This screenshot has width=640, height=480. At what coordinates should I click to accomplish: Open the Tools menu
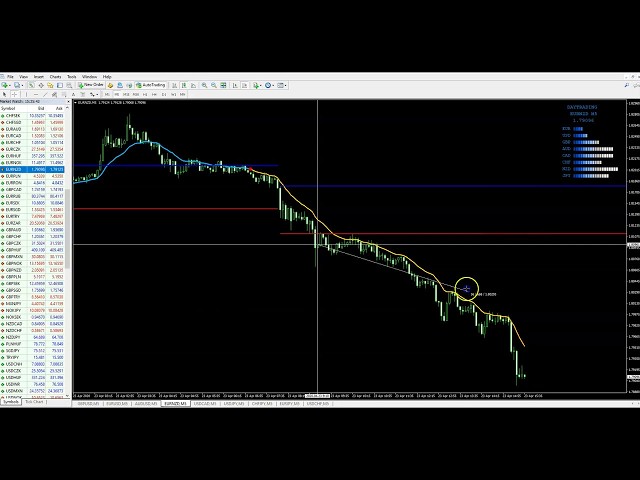tap(72, 76)
